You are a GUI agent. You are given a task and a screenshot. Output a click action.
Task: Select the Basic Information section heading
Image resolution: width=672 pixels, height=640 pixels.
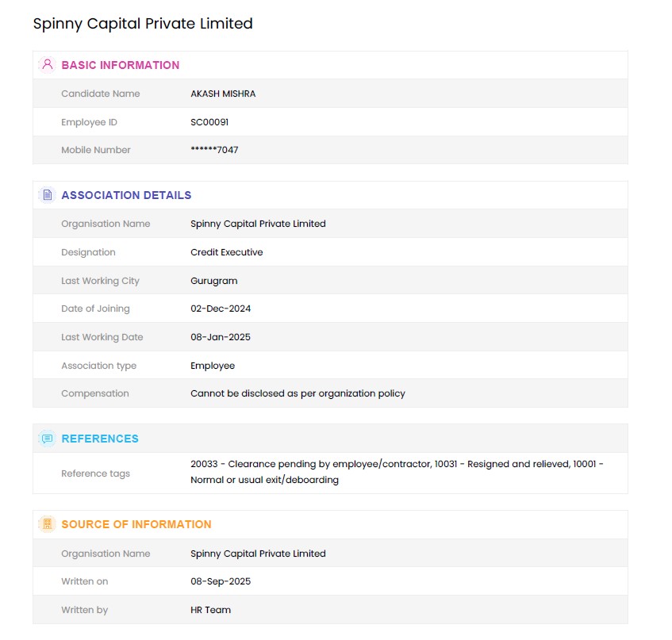[120, 65]
